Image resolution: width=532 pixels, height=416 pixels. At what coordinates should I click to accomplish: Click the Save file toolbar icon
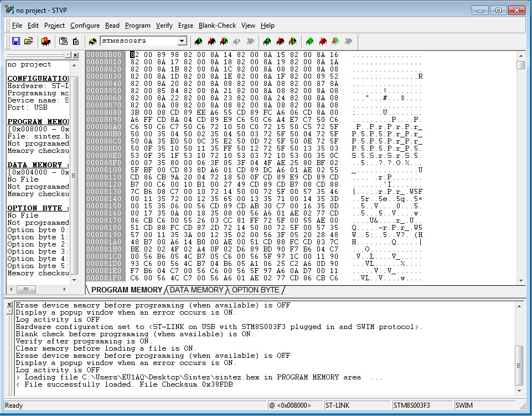16,41
